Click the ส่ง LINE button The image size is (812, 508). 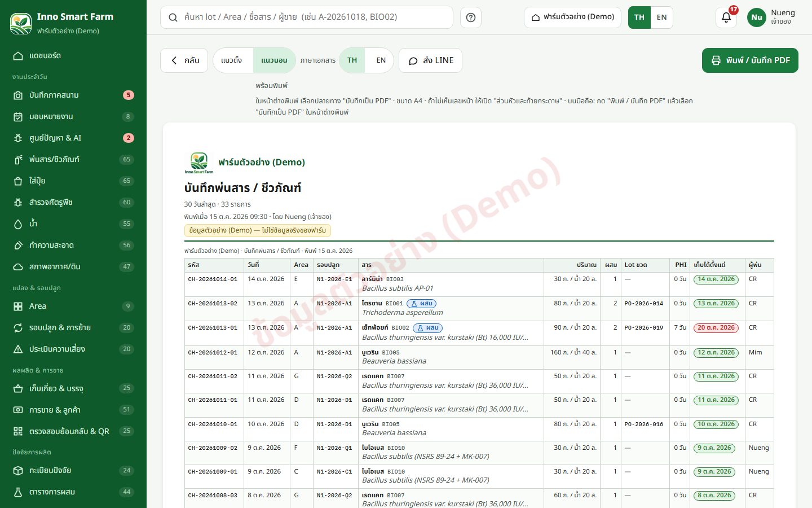(431, 60)
